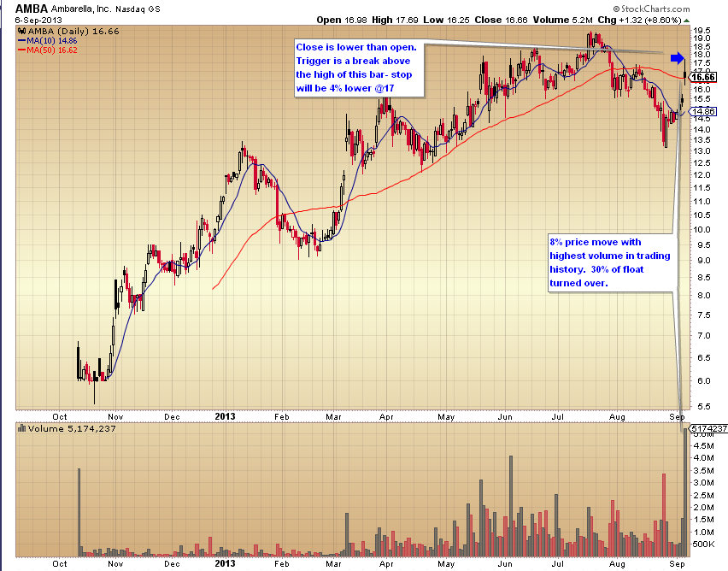Click the boxed 16.66 last price tag
728x571 pixels.
pyautogui.click(x=703, y=77)
